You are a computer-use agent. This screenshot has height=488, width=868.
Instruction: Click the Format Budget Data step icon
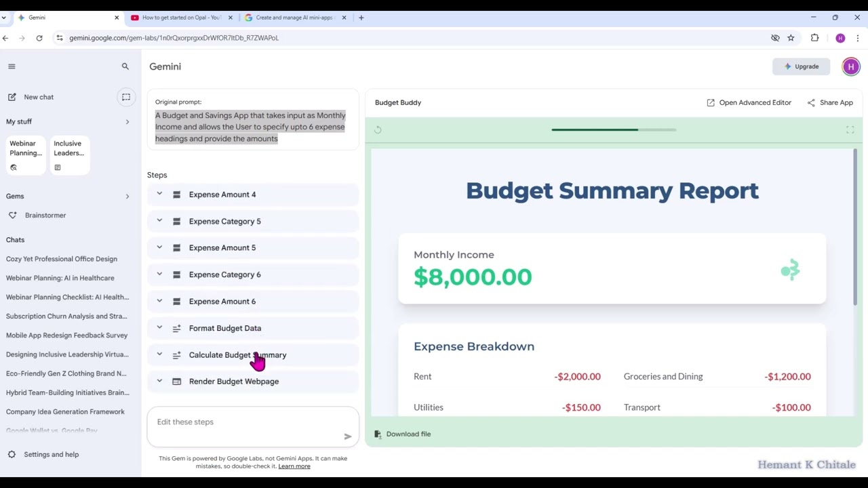click(176, 328)
